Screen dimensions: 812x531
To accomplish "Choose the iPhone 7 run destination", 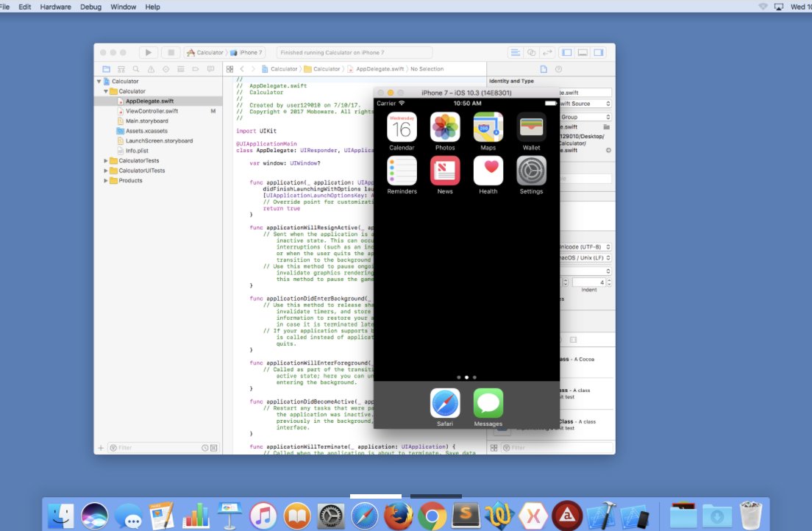I will click(x=246, y=52).
